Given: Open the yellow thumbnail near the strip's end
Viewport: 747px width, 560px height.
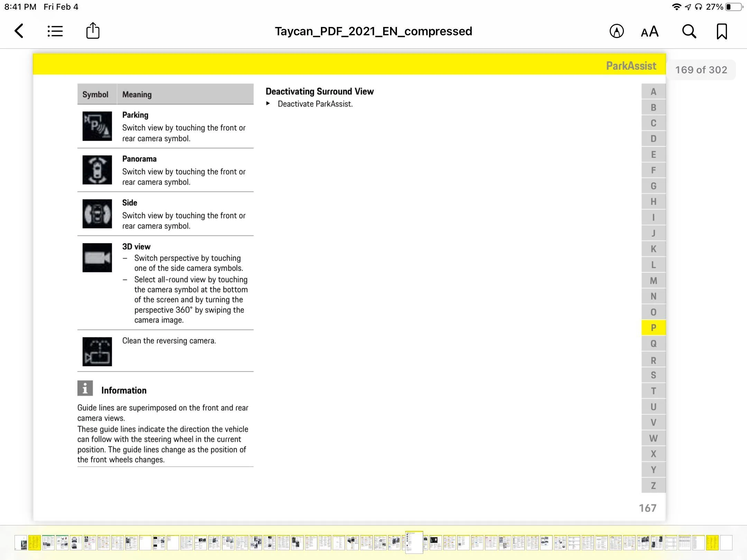Looking at the screenshot, I should (x=712, y=543).
